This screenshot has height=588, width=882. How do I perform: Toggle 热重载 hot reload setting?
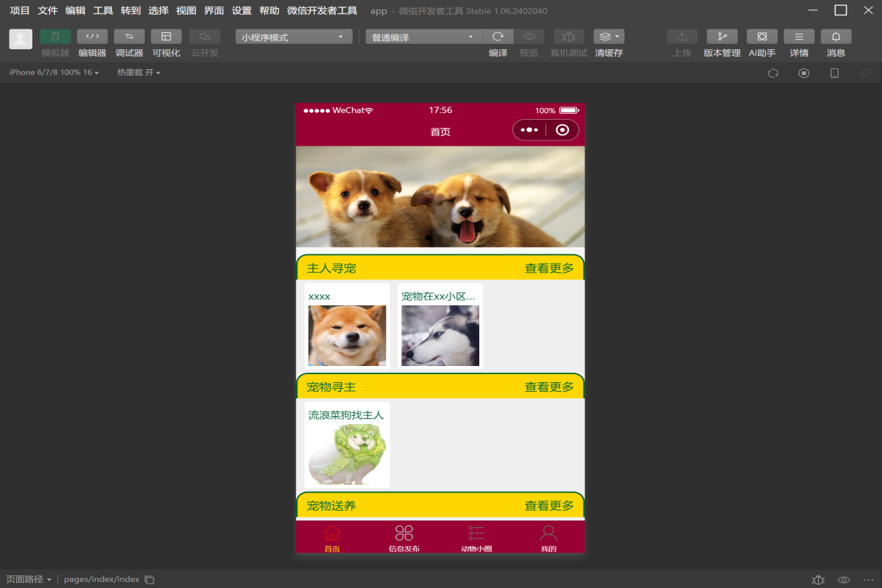(x=137, y=73)
